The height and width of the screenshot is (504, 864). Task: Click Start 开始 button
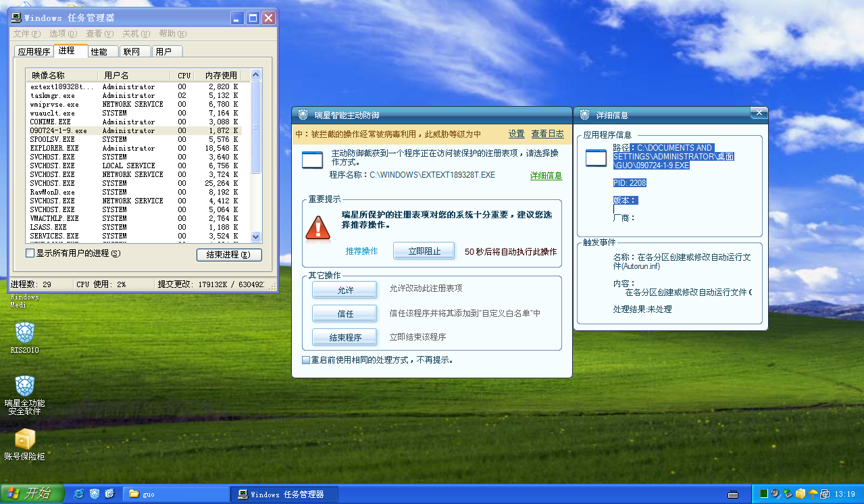click(x=32, y=494)
